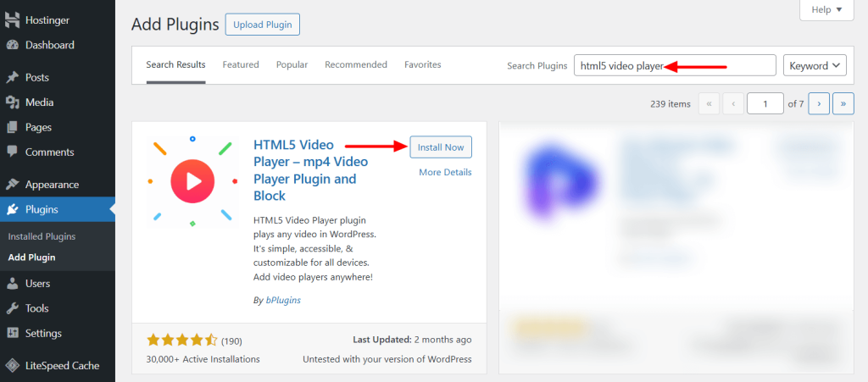The height and width of the screenshot is (382, 868).
Task: Click the 'Last Updated: 2 months ago' text
Action: click(412, 340)
